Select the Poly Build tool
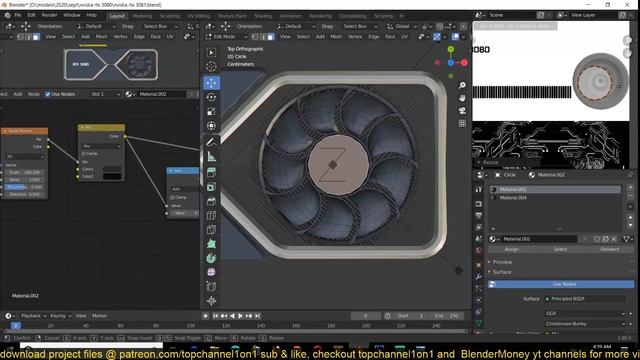The image size is (640, 360). coord(211,244)
